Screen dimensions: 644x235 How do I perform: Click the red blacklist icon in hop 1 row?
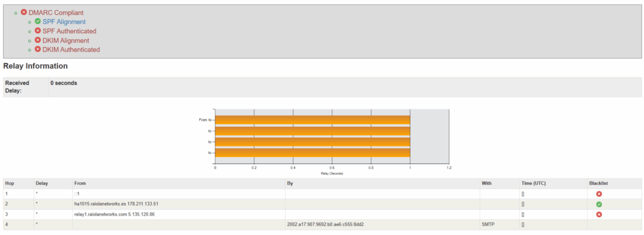tap(599, 194)
